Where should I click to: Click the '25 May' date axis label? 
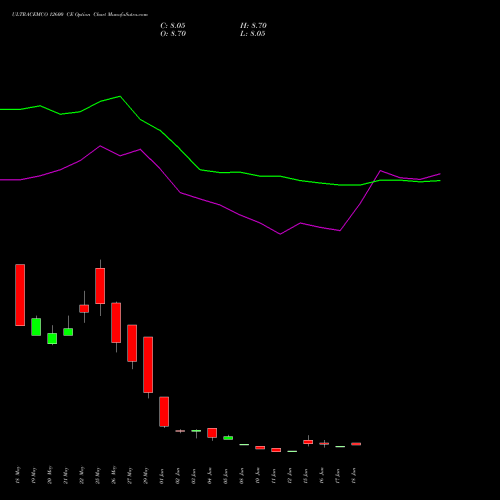pyautogui.click(x=98, y=475)
